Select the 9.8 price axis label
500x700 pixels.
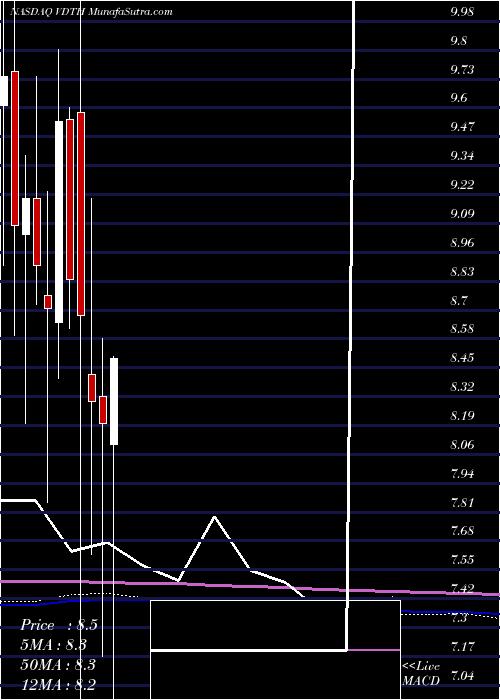459,41
